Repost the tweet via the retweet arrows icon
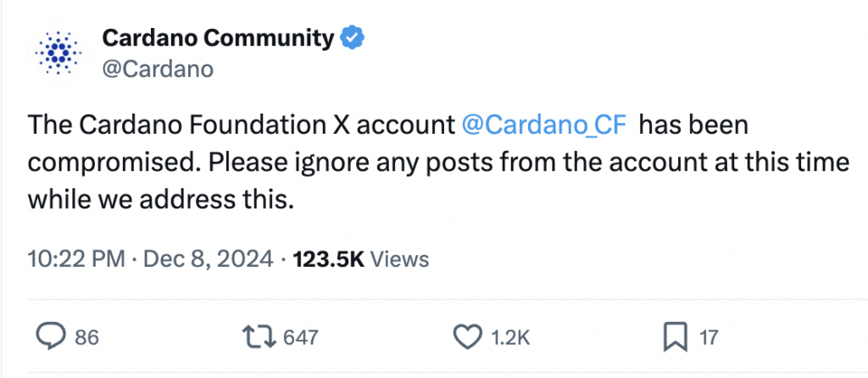The height and width of the screenshot is (378, 868). point(259,336)
